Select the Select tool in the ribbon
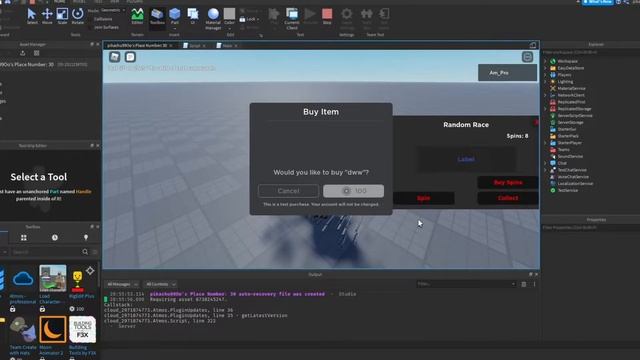Image resolution: width=640 pixels, height=360 pixels. (31, 16)
